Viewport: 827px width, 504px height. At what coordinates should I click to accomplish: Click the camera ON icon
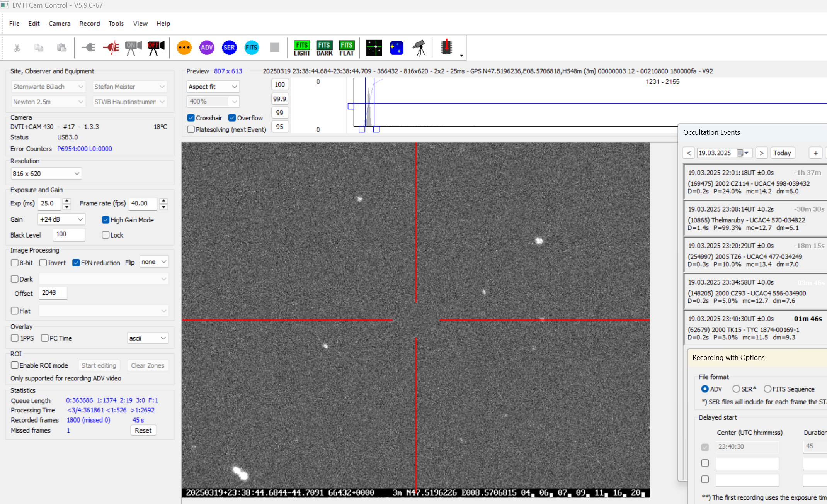[x=133, y=48]
